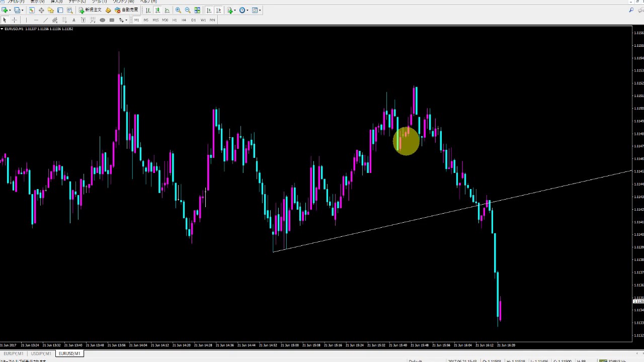Open the Indicators list icon
The width and height of the screenshot is (644, 362).
[x=230, y=10]
